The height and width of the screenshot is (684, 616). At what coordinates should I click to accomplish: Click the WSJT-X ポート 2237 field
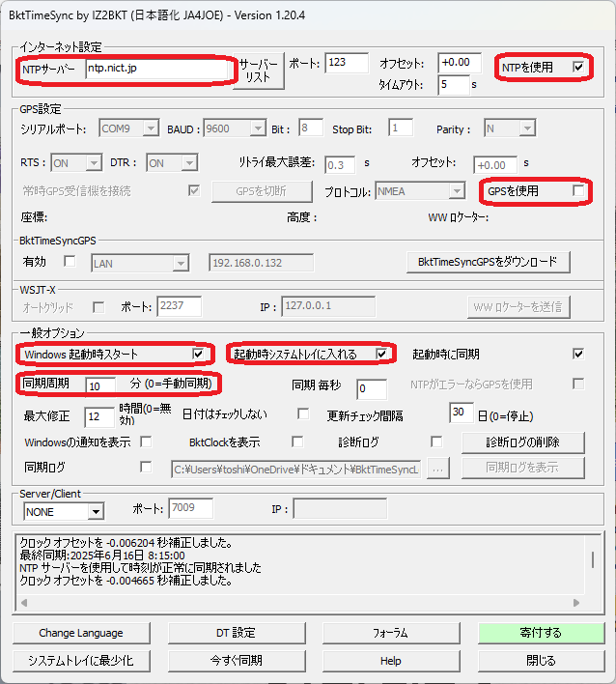click(180, 306)
